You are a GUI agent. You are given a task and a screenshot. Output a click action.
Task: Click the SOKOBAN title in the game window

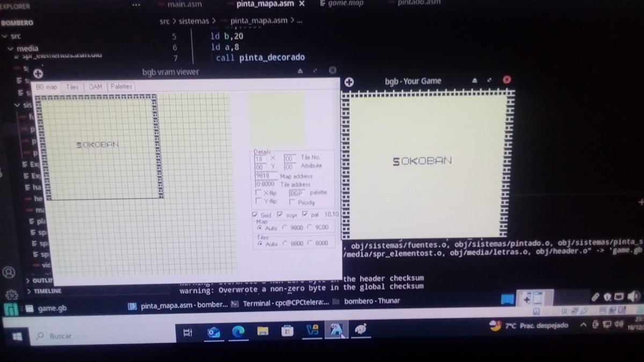coord(422,161)
